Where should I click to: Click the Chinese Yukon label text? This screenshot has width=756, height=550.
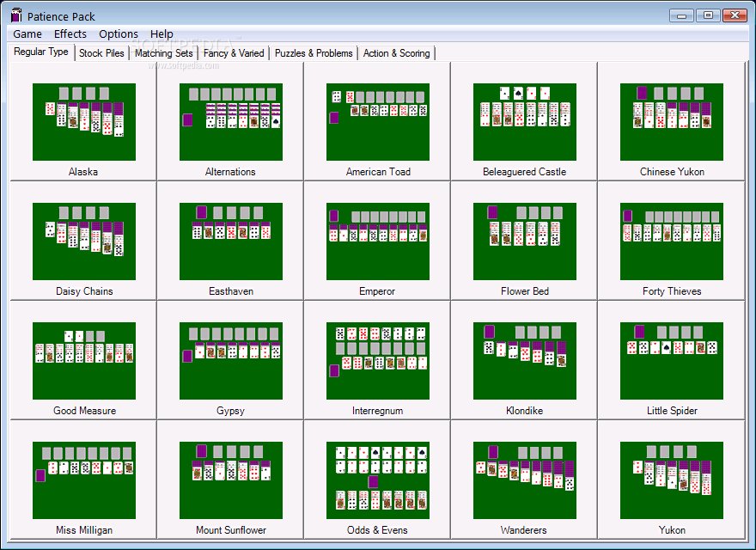(x=672, y=171)
